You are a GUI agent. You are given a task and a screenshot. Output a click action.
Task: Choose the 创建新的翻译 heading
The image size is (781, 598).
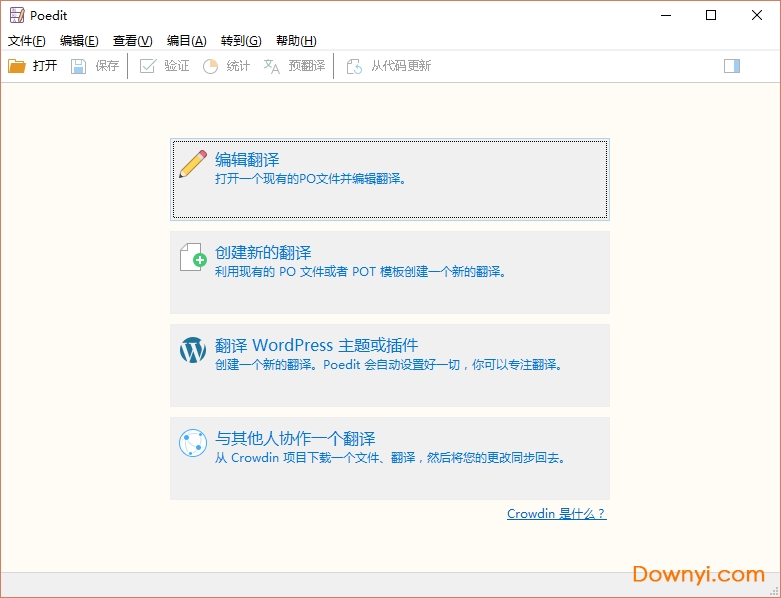pos(263,252)
